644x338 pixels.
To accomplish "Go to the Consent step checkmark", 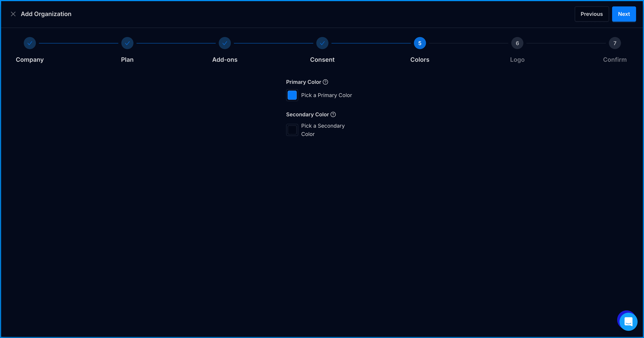I will pyautogui.click(x=322, y=43).
